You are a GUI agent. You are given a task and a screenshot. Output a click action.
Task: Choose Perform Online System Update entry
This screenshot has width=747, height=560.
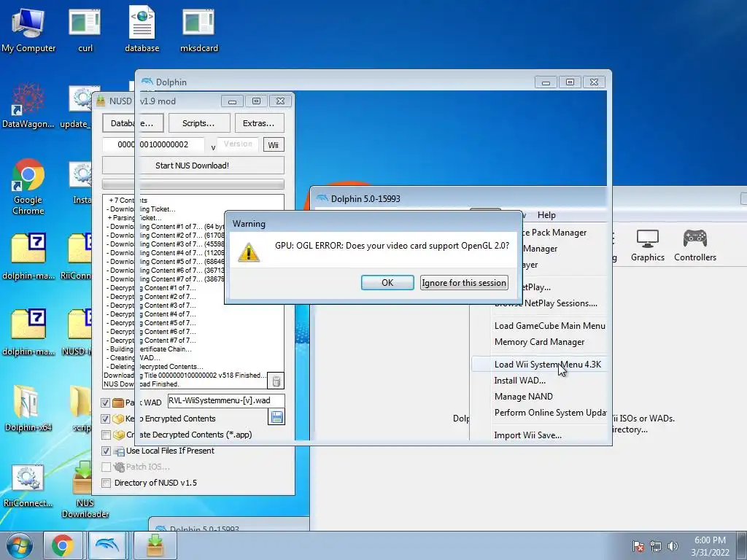point(550,413)
